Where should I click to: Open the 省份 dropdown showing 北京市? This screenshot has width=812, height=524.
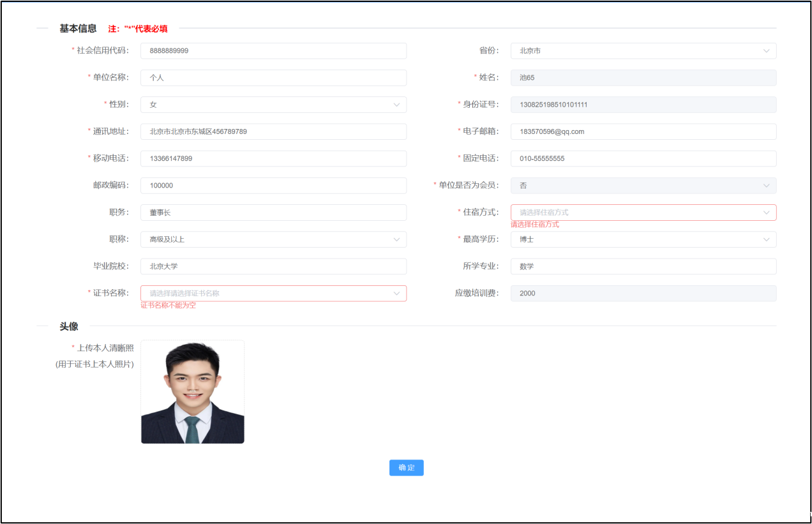click(643, 50)
